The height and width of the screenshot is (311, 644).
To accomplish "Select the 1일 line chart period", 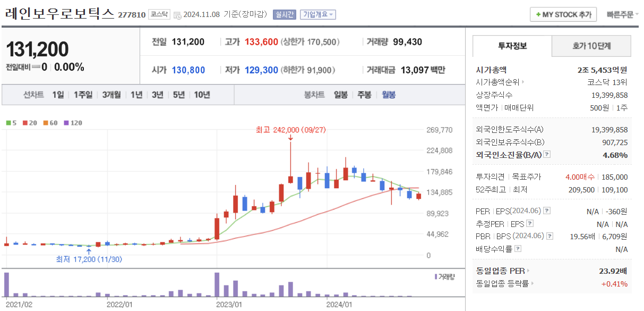I will 58,95.
